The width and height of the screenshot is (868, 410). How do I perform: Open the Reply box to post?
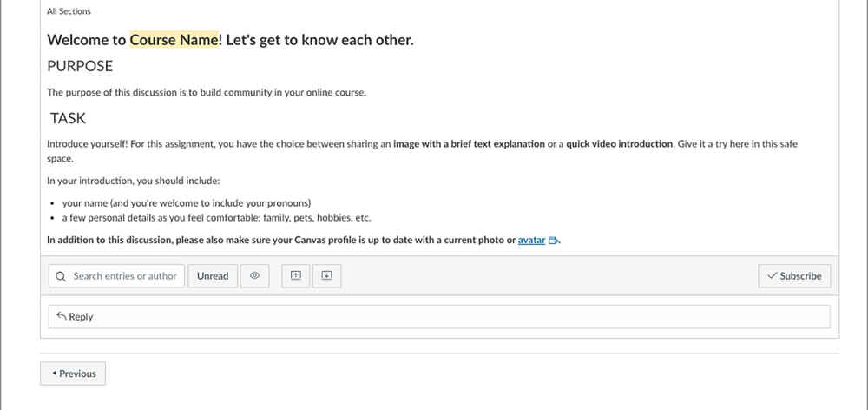coord(438,317)
